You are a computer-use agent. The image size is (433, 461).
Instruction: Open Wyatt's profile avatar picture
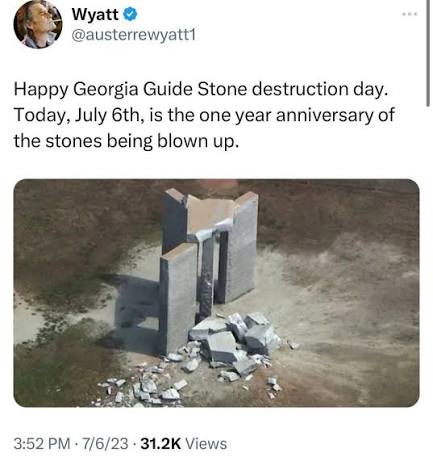point(38,24)
